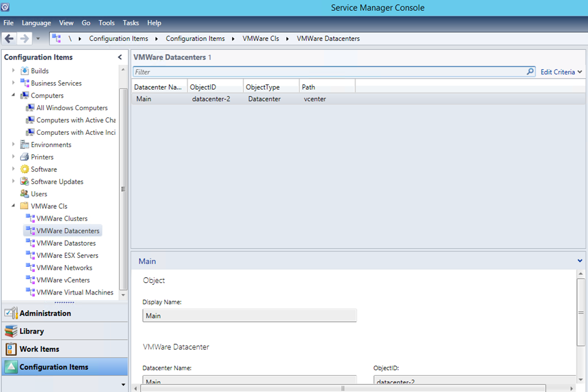This screenshot has height=392, width=588.
Task: Open the Edit Criteria dropdown
Action: (561, 72)
